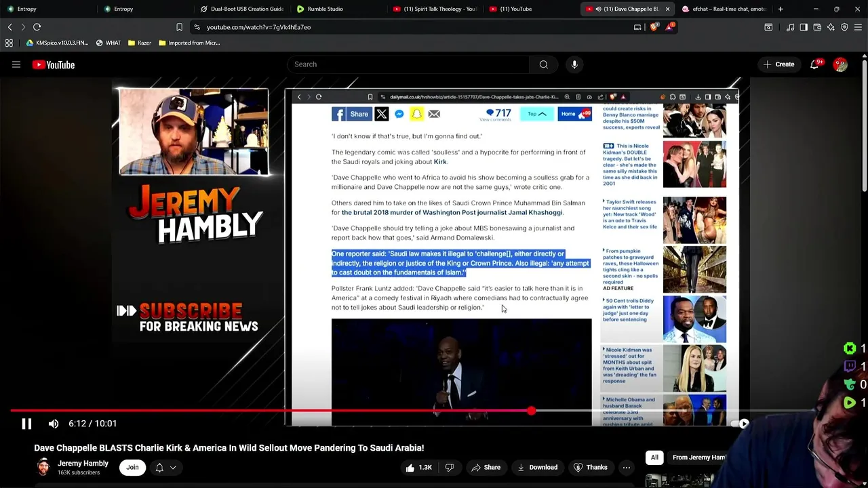Open the Brave VPN shield icon
The height and width of the screenshot is (488, 868).
[x=844, y=27]
